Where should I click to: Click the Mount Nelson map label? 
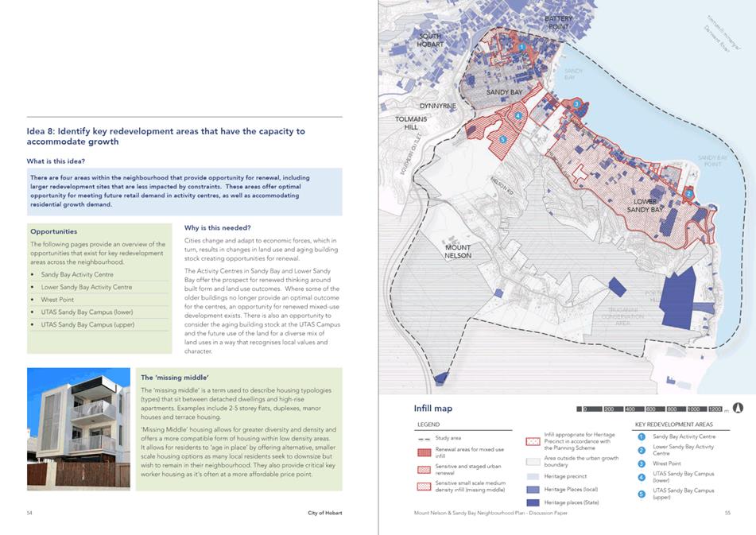458,251
